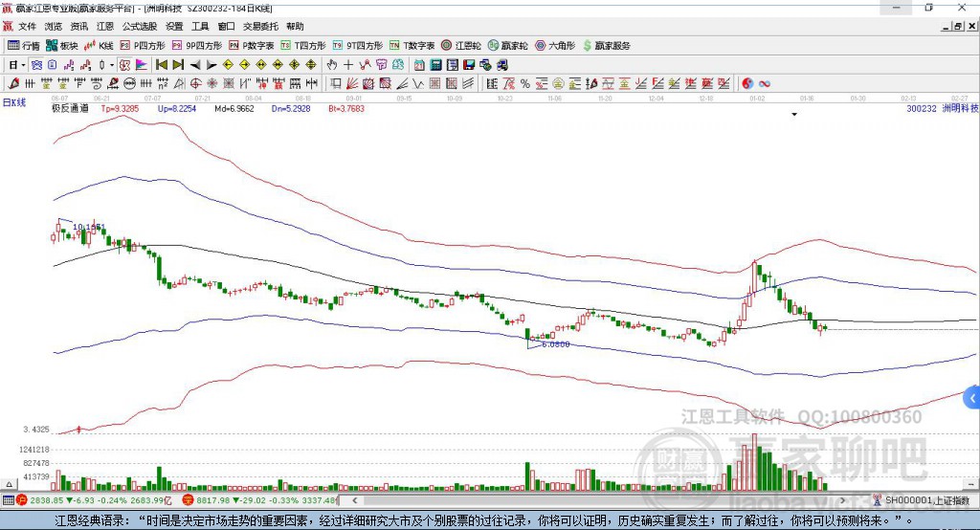This screenshot has height=530, width=980.
Task: Open the 交易委托 menu
Action: tap(260, 26)
